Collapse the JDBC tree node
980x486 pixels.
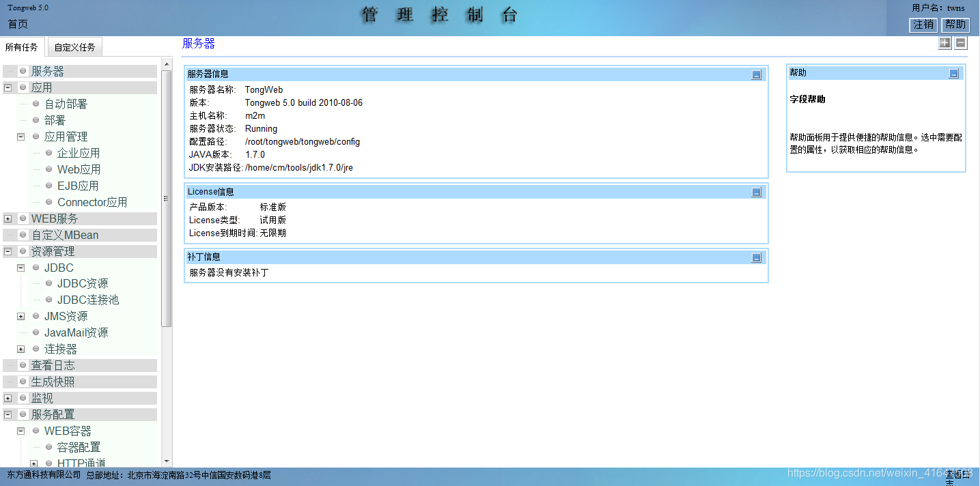pyautogui.click(x=20, y=268)
